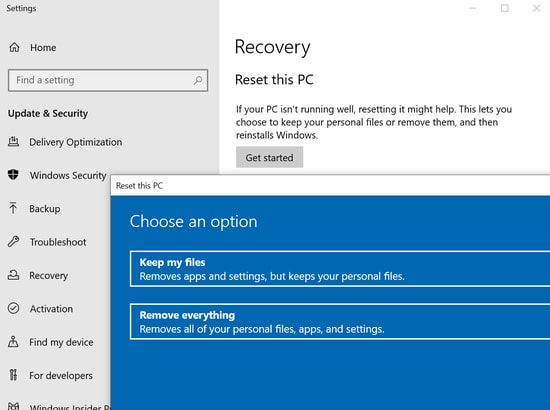The image size is (550, 410).
Task: Click the Reset this PC dialog title
Action: pos(139,186)
